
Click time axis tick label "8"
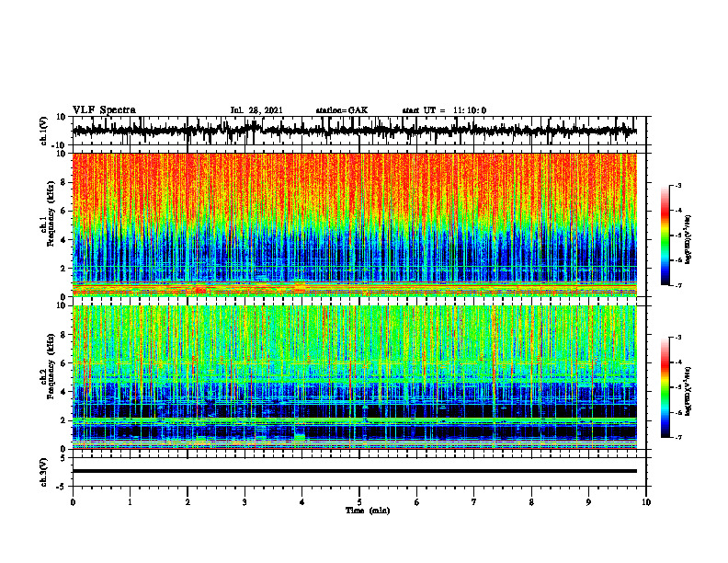pyautogui.click(x=531, y=502)
